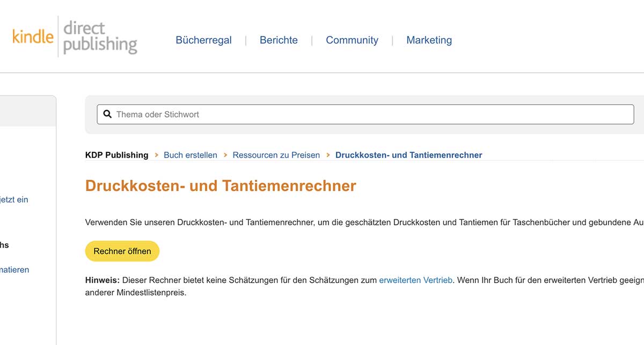This screenshot has width=644, height=345.
Task: Click the magnifier icon in search field
Action: [x=107, y=114]
